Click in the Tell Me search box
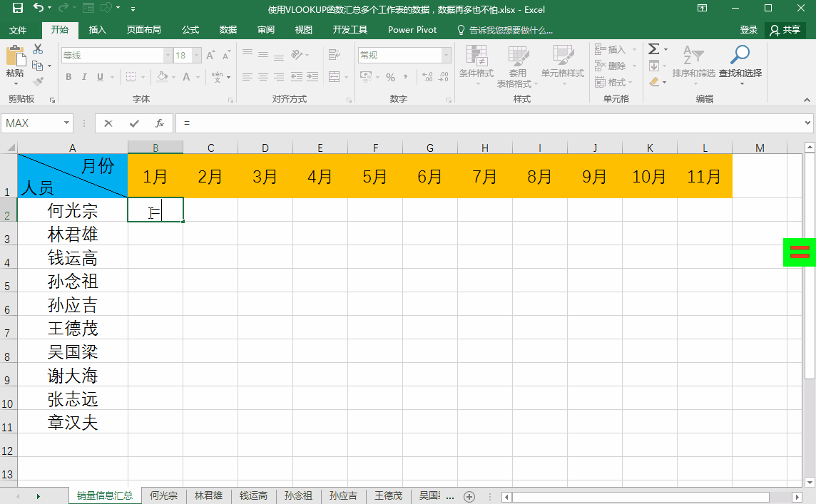The image size is (816, 504). point(510,30)
